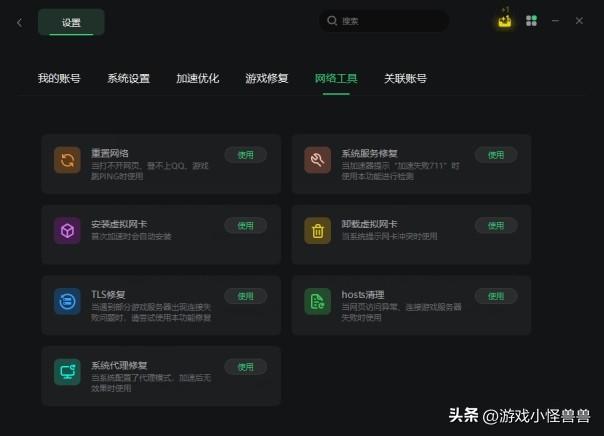
Task: Click the purple 安装虚拟网卡 cube icon
Action: pos(67,231)
